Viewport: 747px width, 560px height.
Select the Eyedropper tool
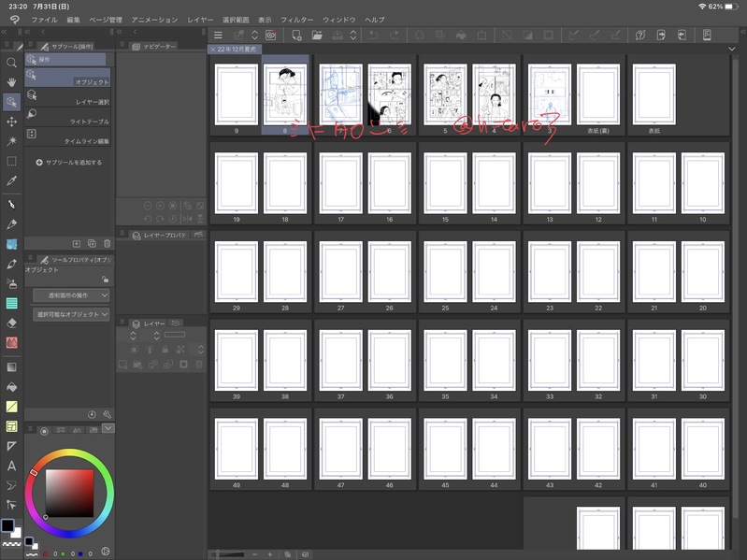pyautogui.click(x=11, y=180)
